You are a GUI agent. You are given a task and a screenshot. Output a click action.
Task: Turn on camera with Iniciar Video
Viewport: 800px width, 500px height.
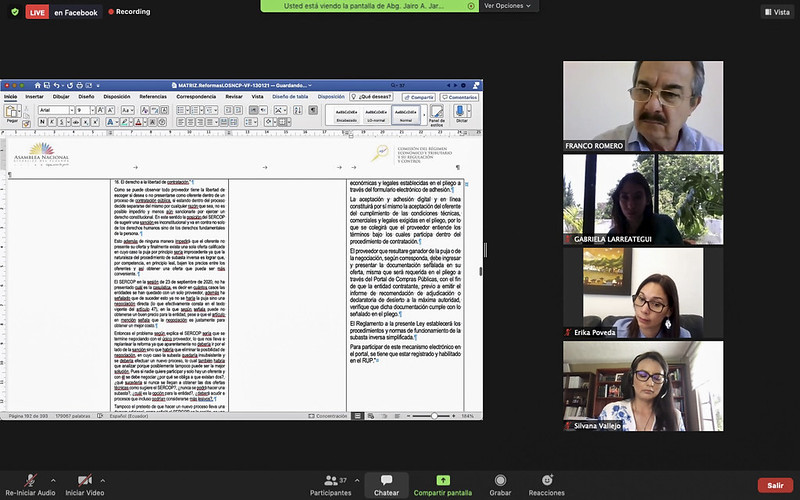(85, 485)
